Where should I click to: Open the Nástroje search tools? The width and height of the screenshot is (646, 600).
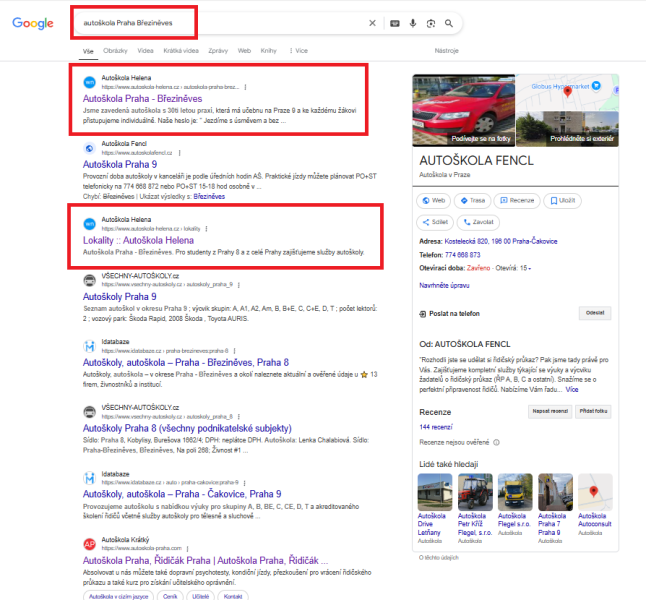click(x=447, y=51)
